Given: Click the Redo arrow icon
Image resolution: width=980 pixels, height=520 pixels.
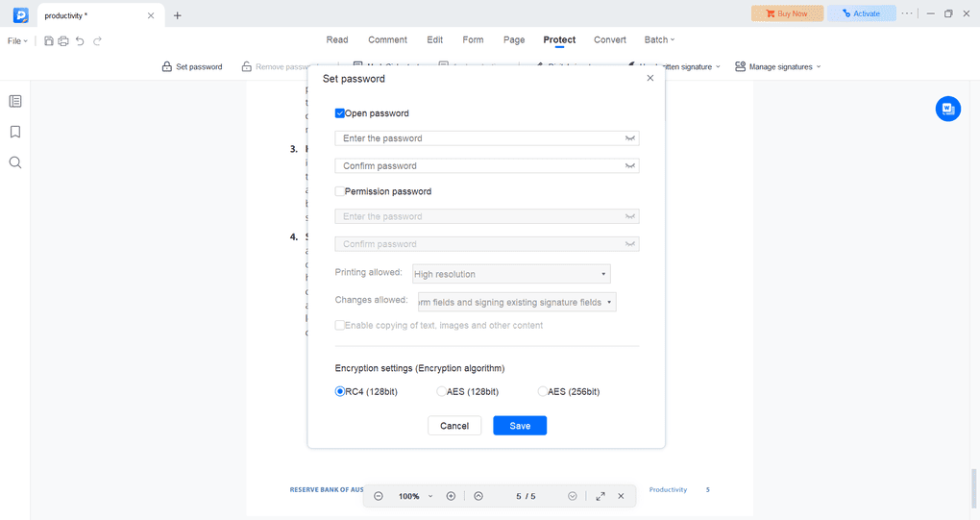Looking at the screenshot, I should pyautogui.click(x=97, y=41).
